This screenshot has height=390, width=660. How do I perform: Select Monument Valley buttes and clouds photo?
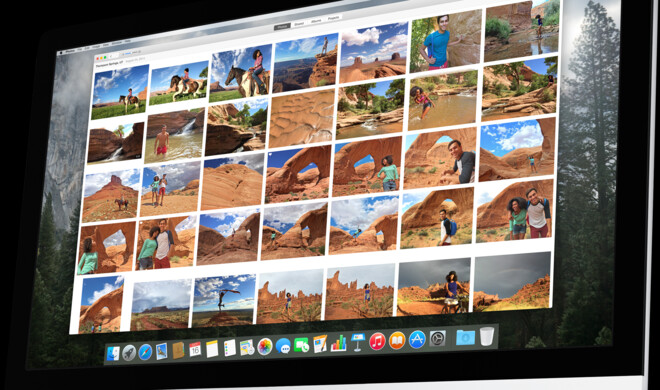coord(374,52)
